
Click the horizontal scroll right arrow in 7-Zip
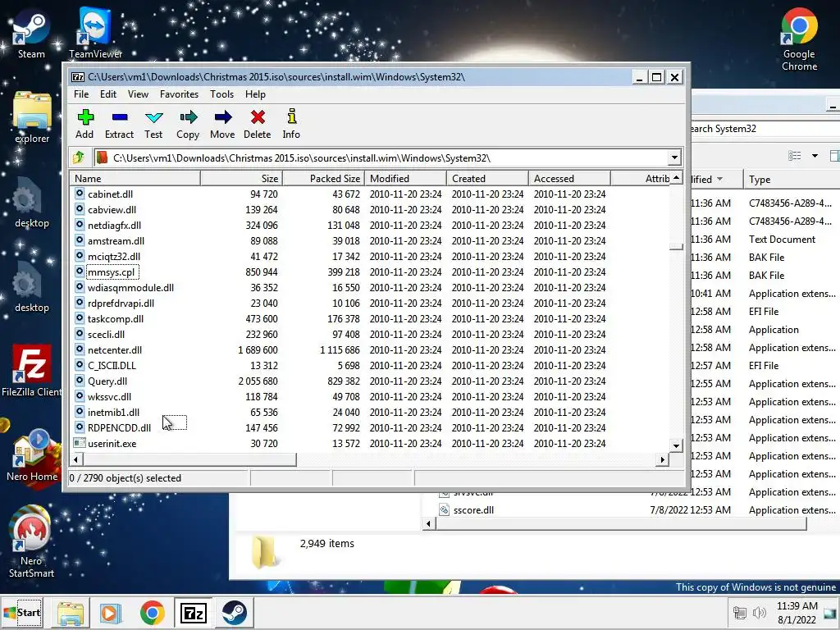[663, 459]
